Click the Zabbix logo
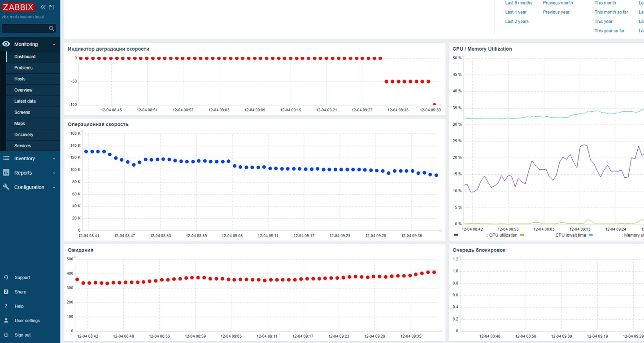 click(18, 7)
